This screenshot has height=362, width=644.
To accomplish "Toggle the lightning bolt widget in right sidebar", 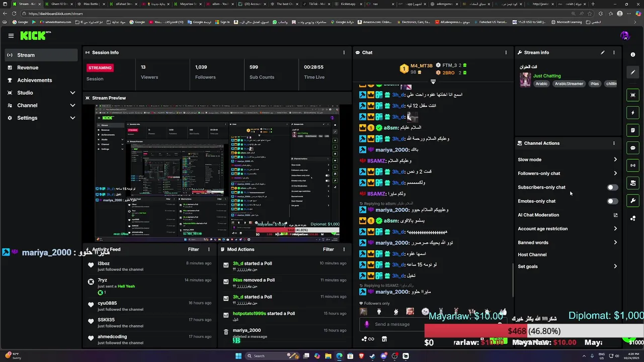I will [633, 113].
